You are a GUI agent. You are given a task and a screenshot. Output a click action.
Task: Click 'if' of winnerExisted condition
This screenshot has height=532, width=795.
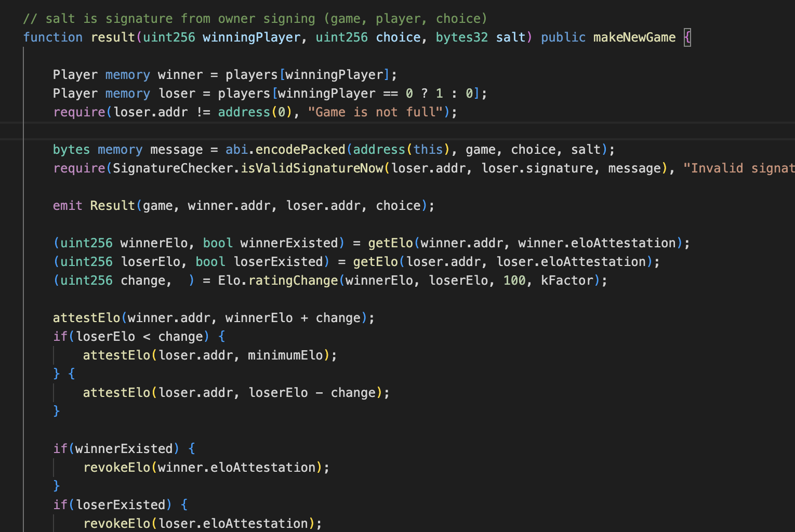(x=60, y=449)
